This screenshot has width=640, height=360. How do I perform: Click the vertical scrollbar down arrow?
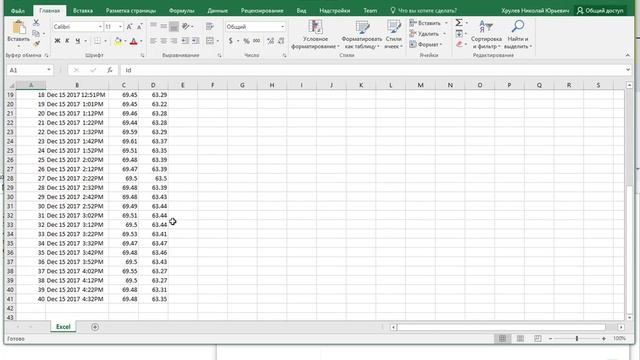pos(629,317)
